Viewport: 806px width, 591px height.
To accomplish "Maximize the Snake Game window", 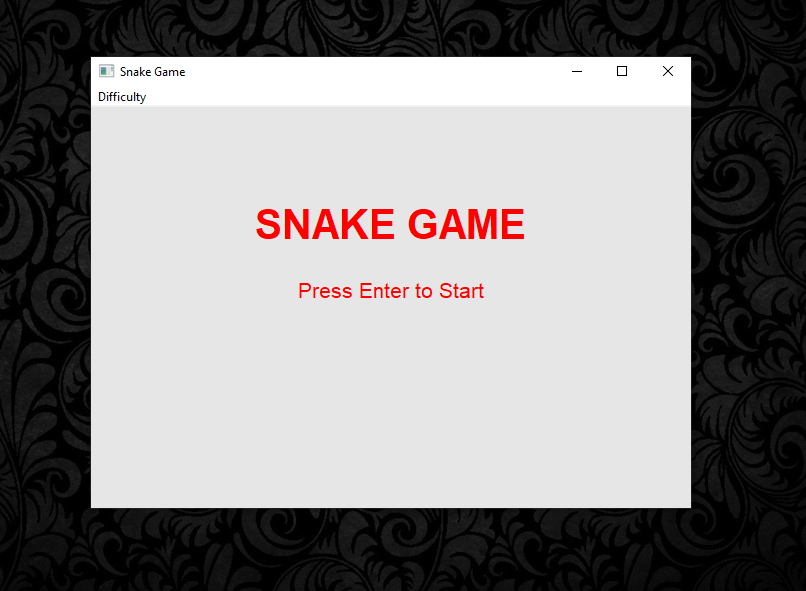I will 622,71.
